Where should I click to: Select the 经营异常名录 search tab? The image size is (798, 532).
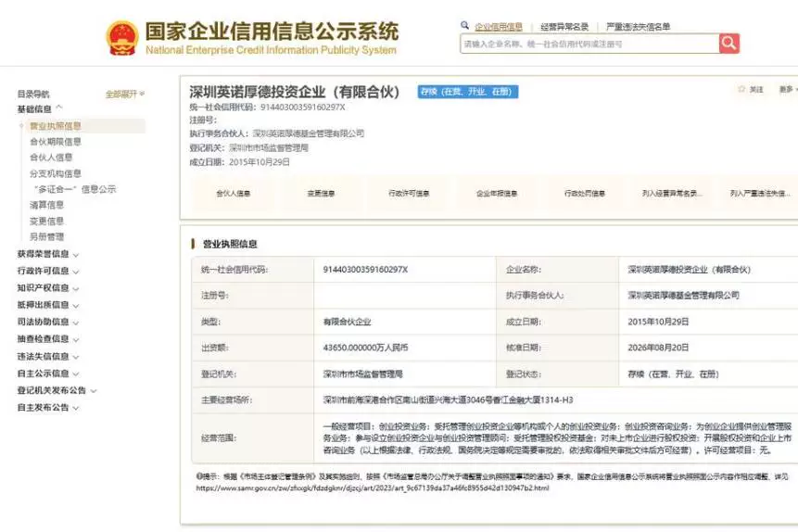(x=564, y=27)
